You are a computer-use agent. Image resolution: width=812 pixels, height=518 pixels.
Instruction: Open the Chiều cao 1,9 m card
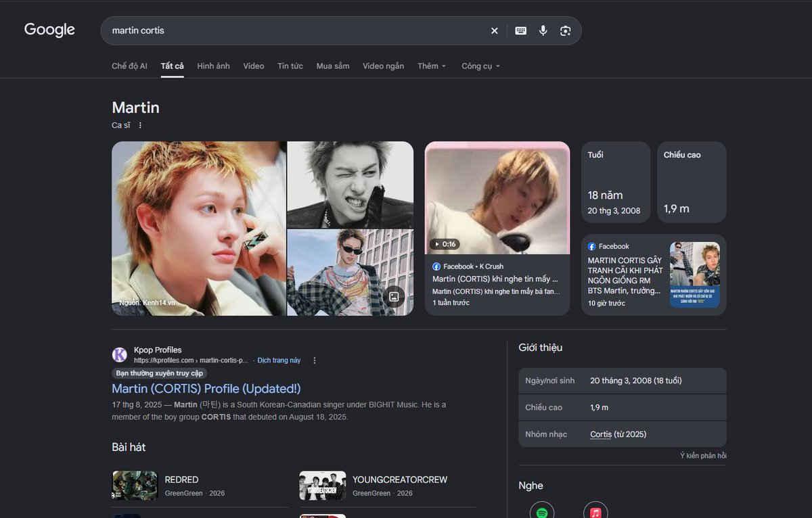coord(692,182)
